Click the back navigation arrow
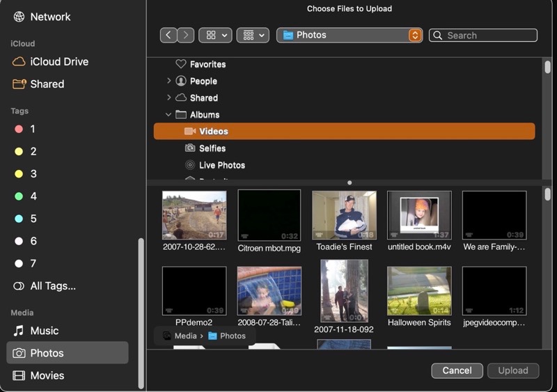The image size is (557, 392). [x=168, y=35]
